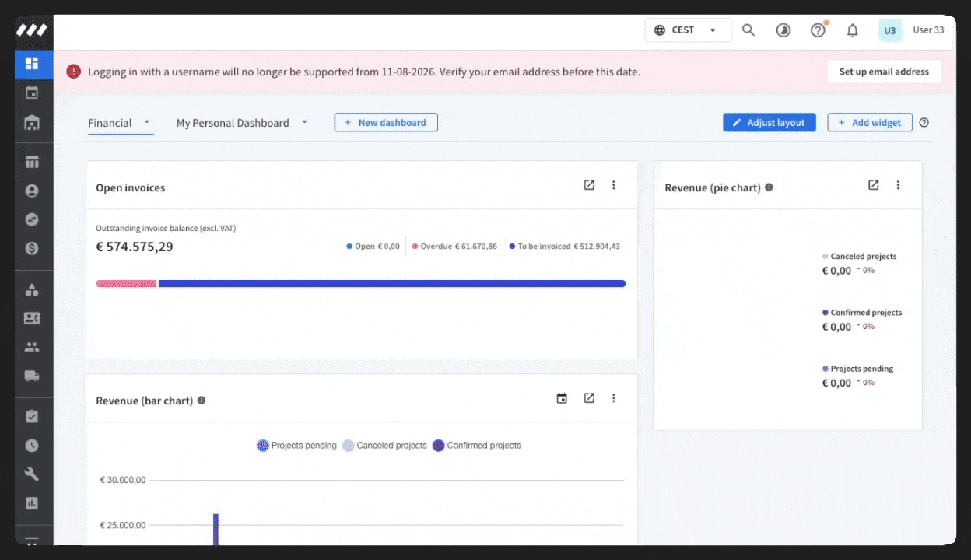This screenshot has height=560, width=971.
Task: Click Canceled projects label in pie chart
Action: 863,256
